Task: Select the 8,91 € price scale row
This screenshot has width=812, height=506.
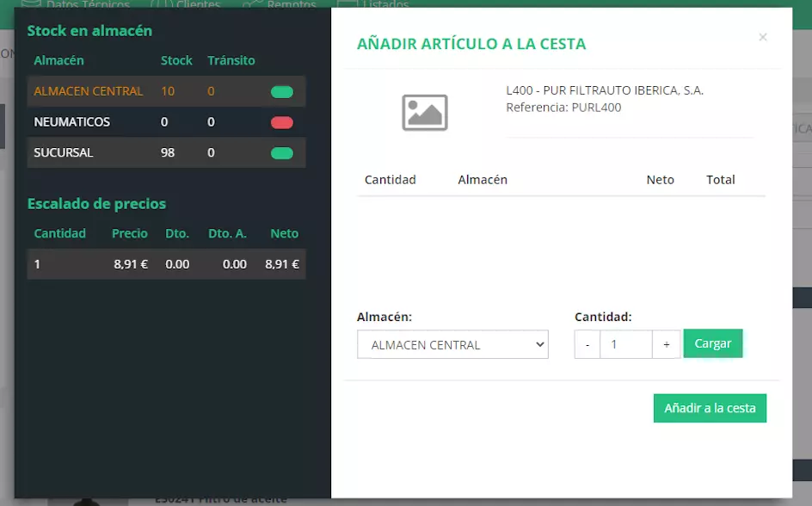Action: (166, 264)
